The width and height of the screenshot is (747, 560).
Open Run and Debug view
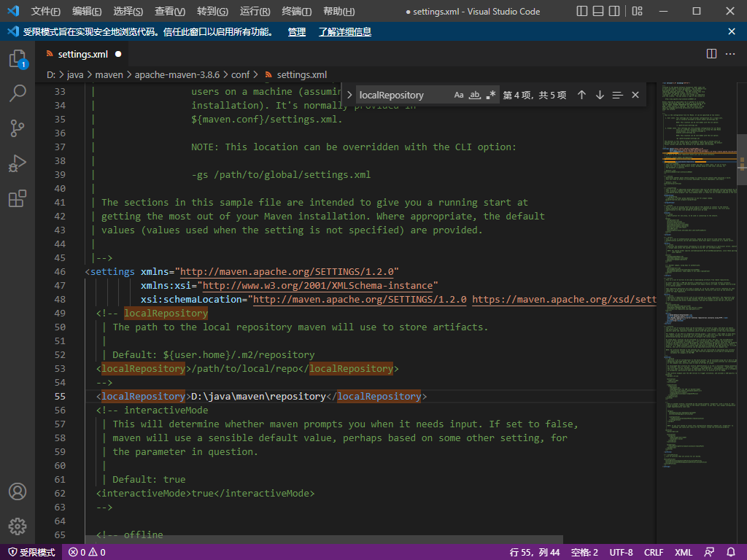pos(18,163)
